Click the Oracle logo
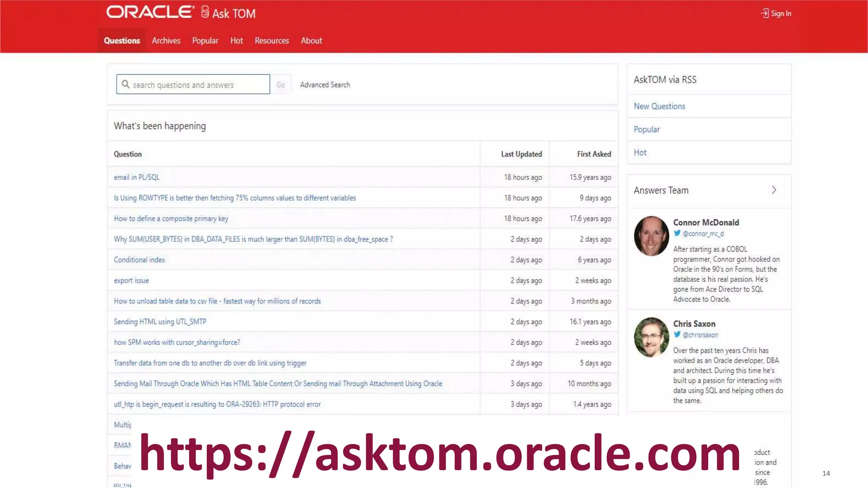The width and height of the screenshot is (868, 488). pos(150,12)
